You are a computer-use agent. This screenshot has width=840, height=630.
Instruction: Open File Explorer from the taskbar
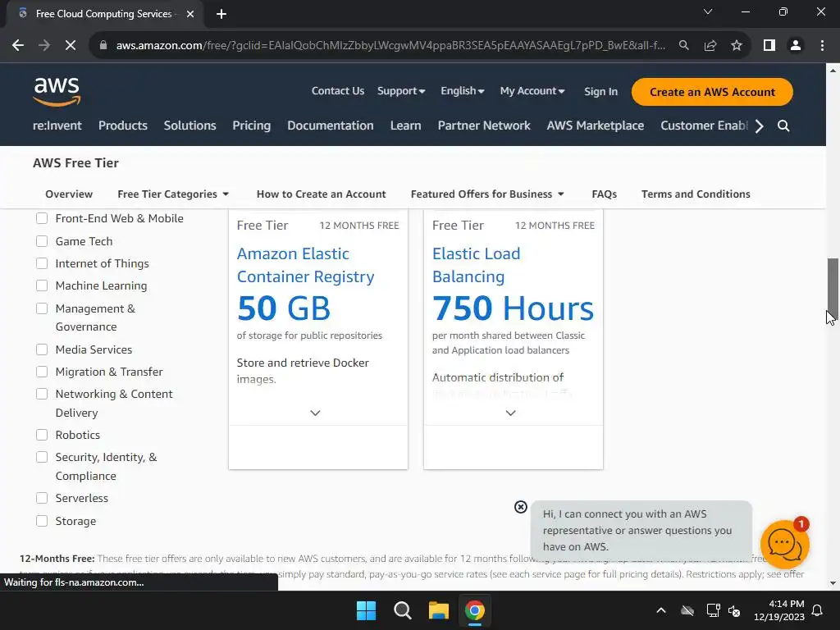[x=439, y=610]
